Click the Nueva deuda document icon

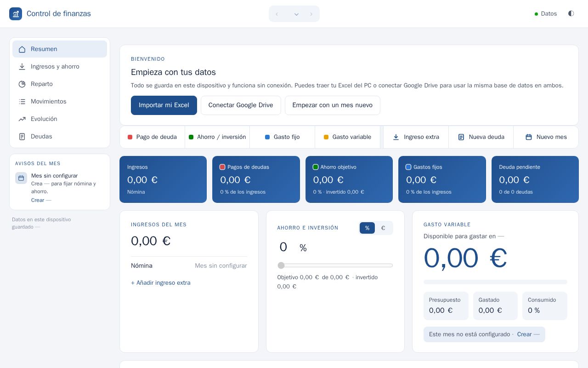click(x=461, y=137)
